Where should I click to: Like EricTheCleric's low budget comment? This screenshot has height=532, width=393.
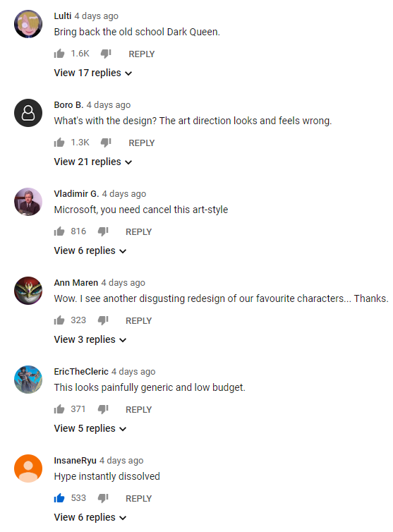click(x=59, y=409)
